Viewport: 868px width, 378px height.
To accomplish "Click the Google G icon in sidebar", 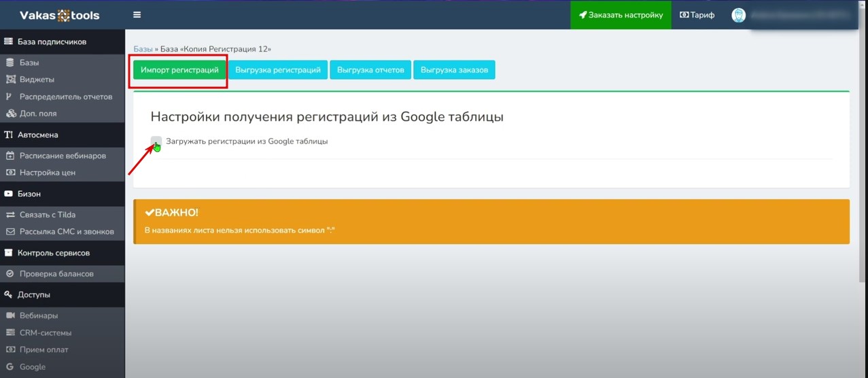I will pos(10,367).
